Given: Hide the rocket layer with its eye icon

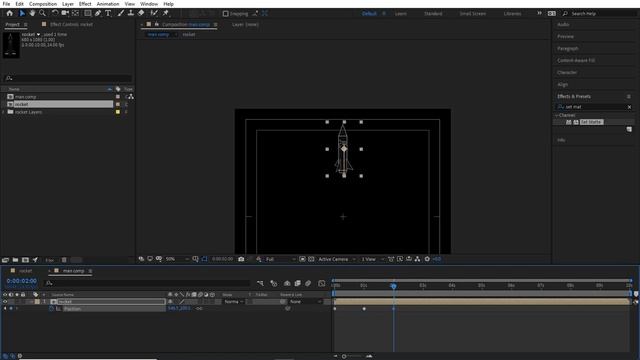Looking at the screenshot, I should pos(5,302).
